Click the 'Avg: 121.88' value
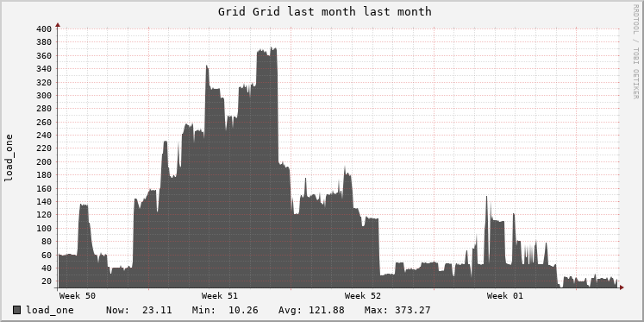Screen dimensions: 644x322 311,310
